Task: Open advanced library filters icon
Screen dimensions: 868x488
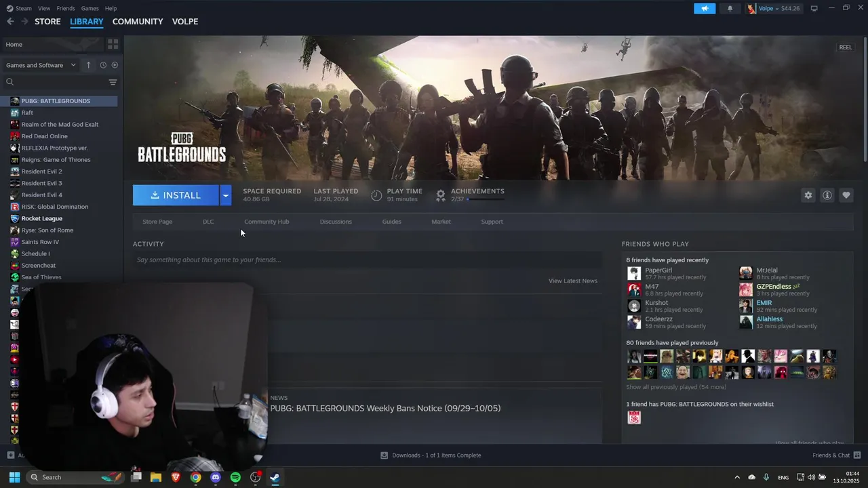Action: click(x=113, y=82)
